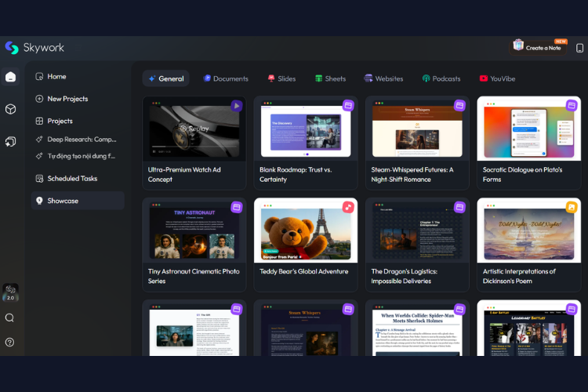
Task: Click the 'Ultra-Premium Watch Ad Concept' title
Action: tap(184, 174)
